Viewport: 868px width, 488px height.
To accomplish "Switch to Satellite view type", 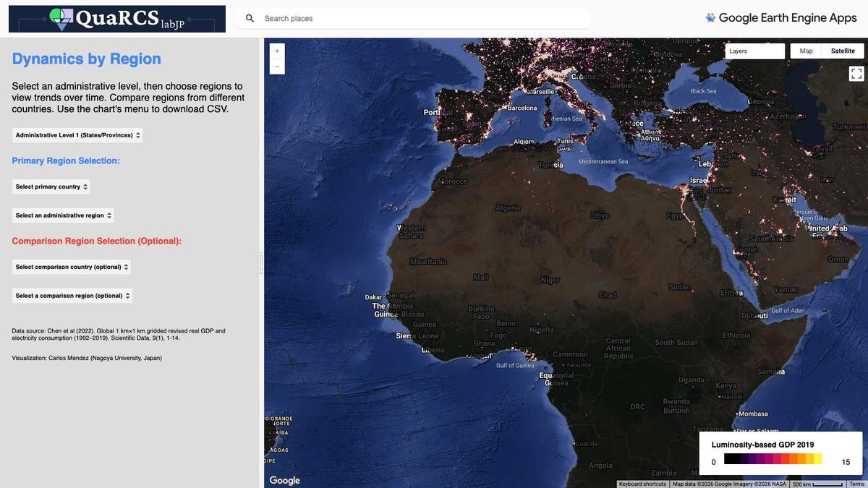I will [843, 51].
